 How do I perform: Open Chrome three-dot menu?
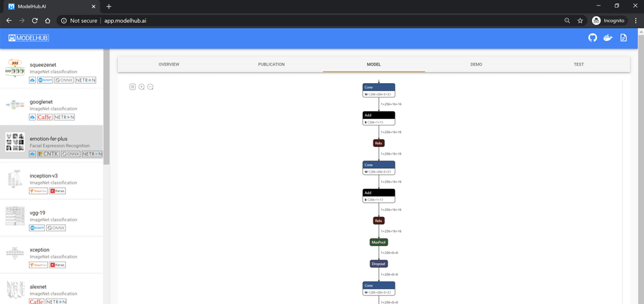click(636, 21)
